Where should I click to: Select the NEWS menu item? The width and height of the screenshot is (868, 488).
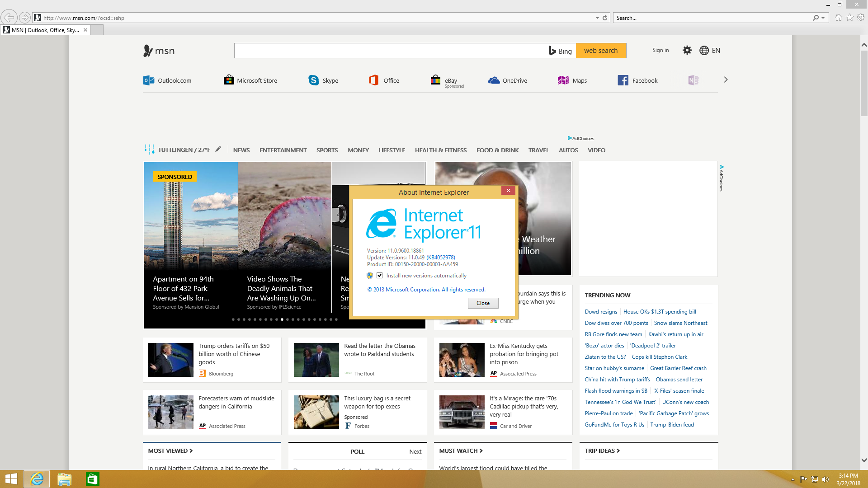pyautogui.click(x=241, y=150)
